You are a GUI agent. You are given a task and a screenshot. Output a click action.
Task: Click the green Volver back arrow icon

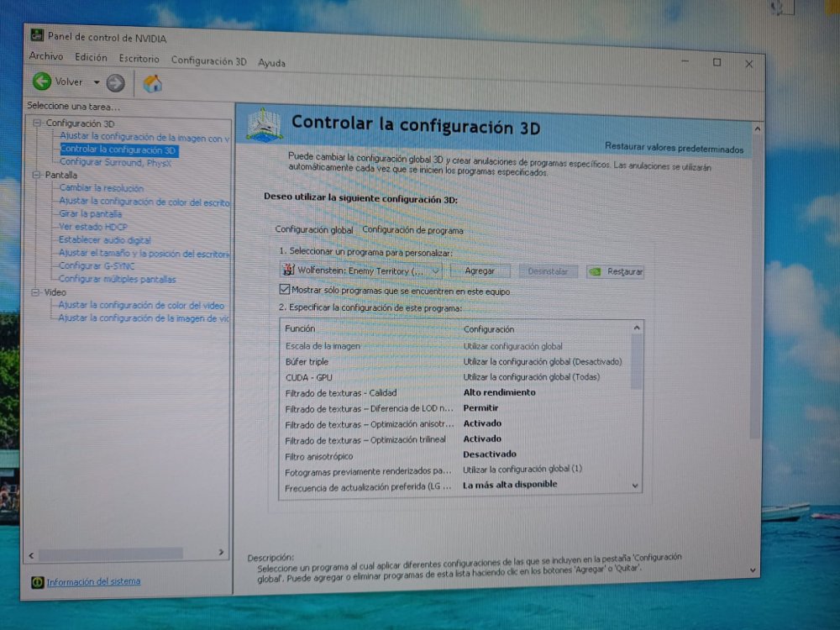click(42, 81)
